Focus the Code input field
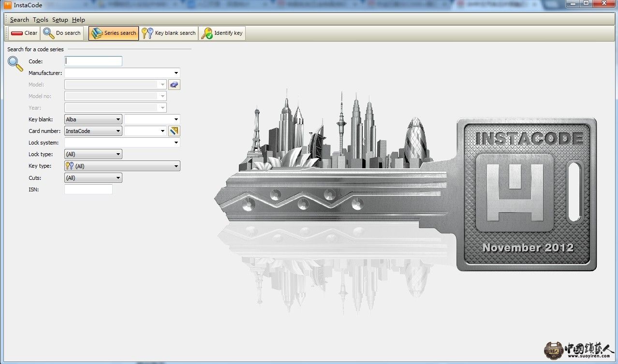This screenshot has width=618, height=364. tap(93, 61)
